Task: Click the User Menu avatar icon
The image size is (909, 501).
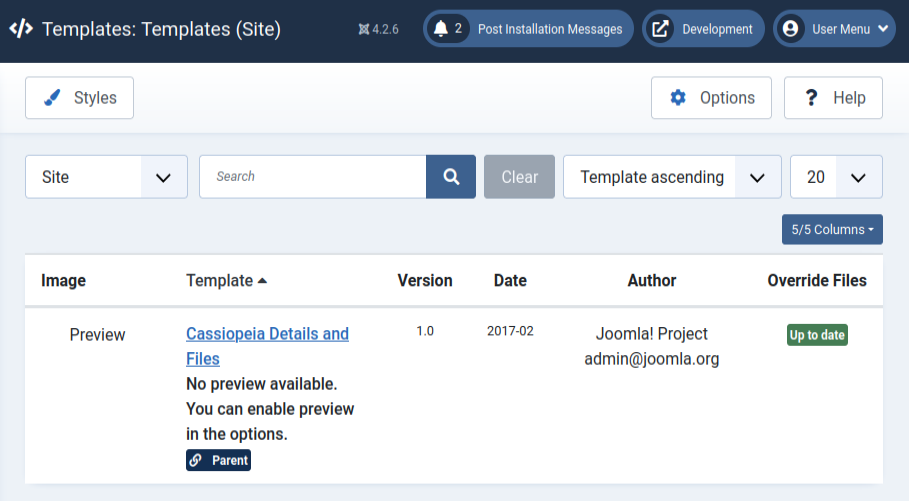Action: click(791, 29)
